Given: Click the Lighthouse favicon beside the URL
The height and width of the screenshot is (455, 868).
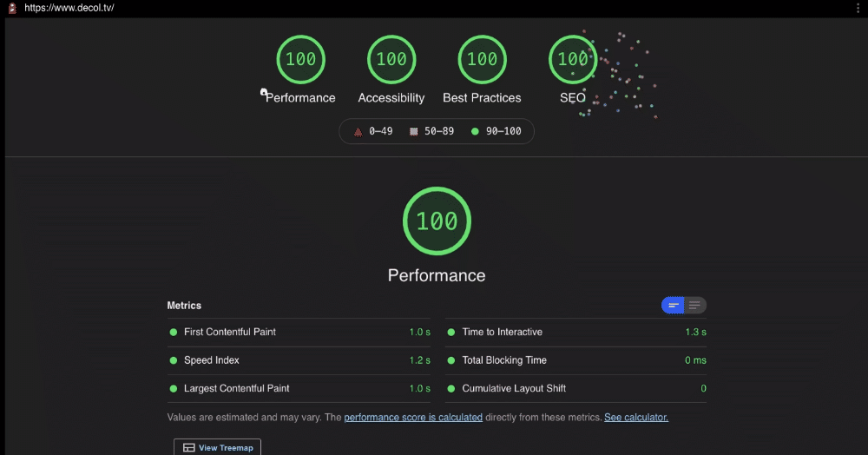Looking at the screenshot, I should click(12, 8).
